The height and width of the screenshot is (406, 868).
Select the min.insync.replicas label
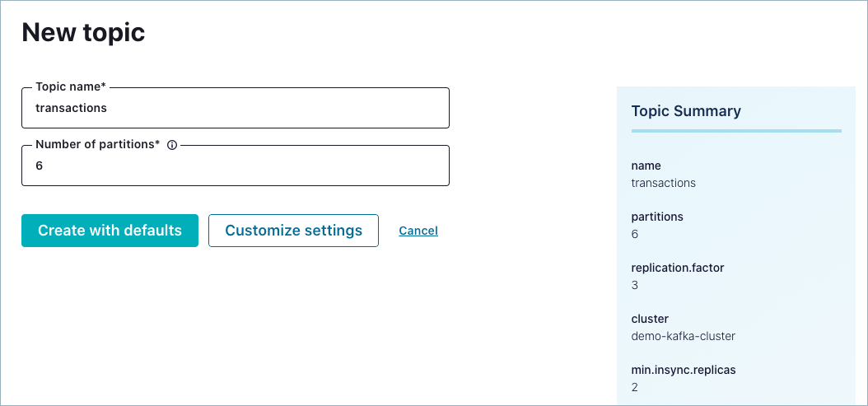click(x=683, y=370)
